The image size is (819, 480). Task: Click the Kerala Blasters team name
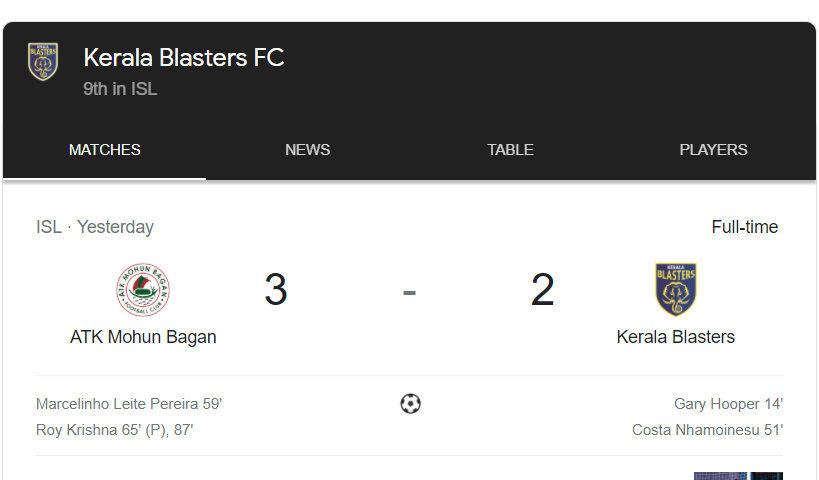[675, 337]
